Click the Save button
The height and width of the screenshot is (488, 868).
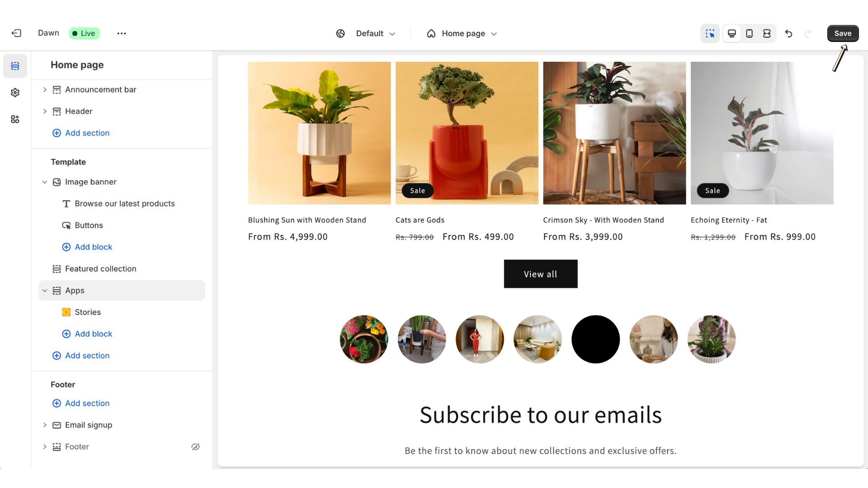click(843, 33)
